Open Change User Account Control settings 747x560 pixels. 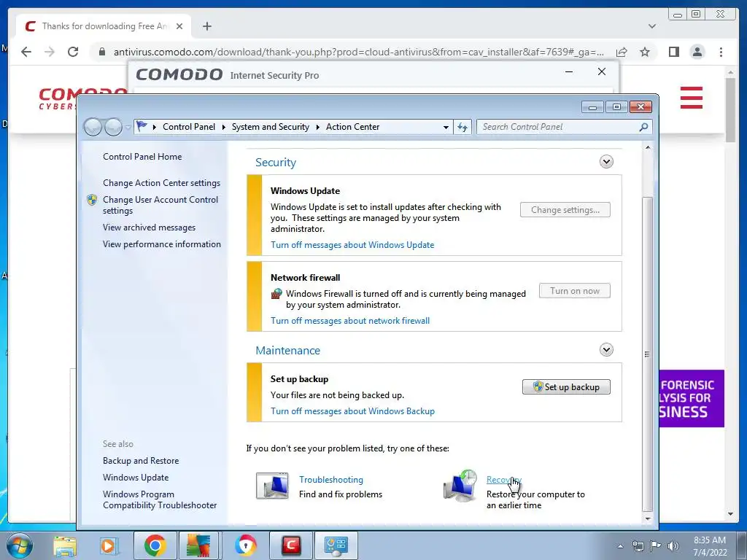(x=160, y=205)
